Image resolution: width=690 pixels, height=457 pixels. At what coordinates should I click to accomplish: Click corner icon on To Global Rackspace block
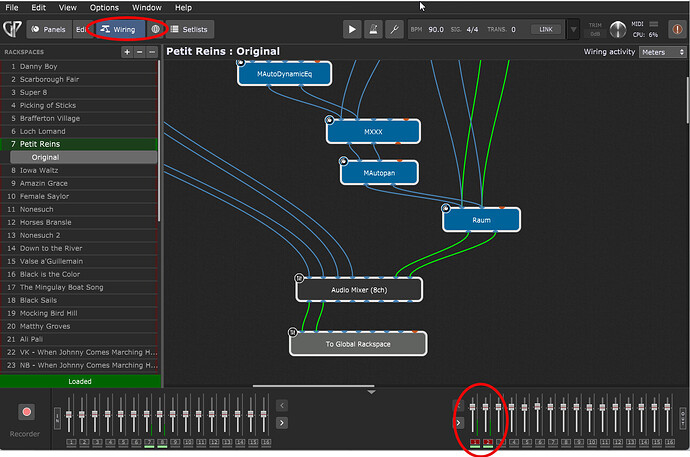click(293, 332)
